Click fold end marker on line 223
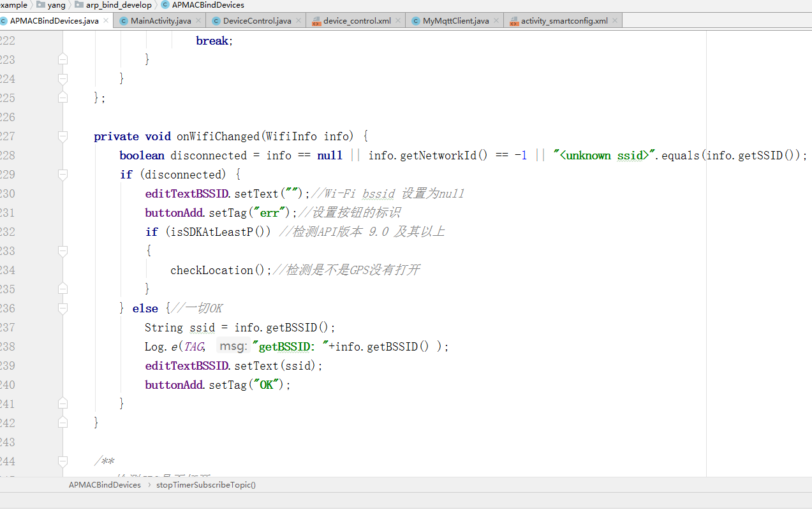 click(x=63, y=59)
